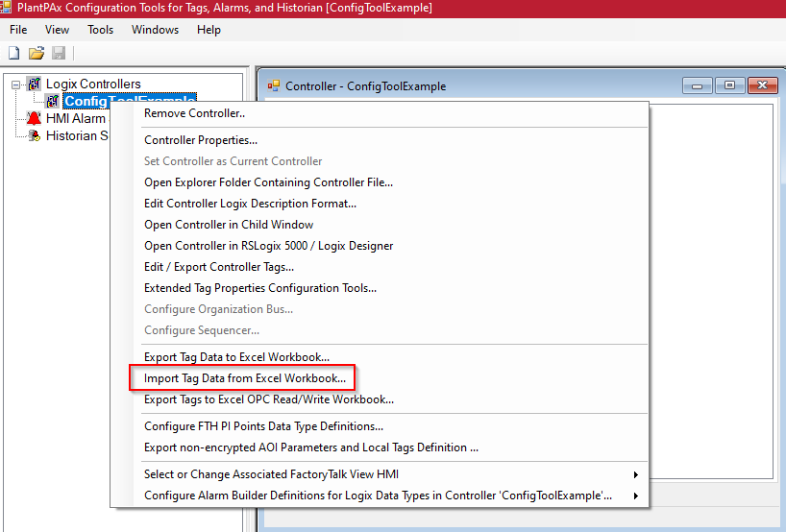Maximize the Controller - ConfigToolExample child window

[729, 85]
